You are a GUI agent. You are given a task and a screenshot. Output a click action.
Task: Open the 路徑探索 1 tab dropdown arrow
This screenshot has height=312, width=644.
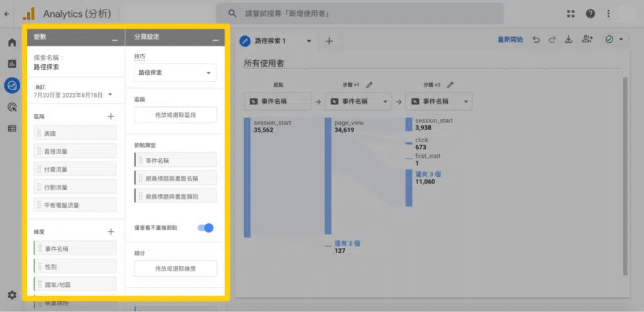[309, 41]
